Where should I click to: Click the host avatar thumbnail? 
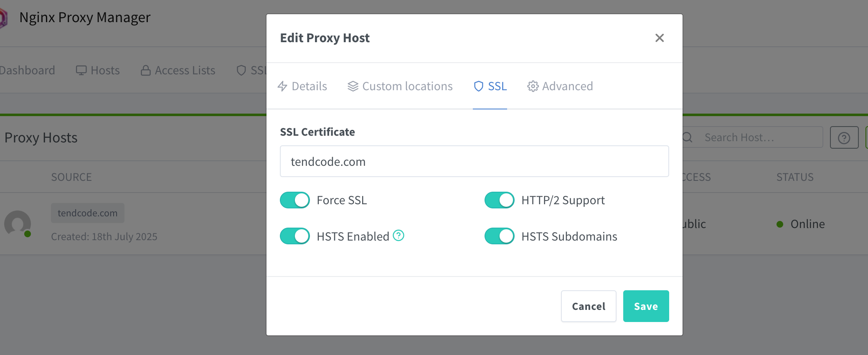18,224
